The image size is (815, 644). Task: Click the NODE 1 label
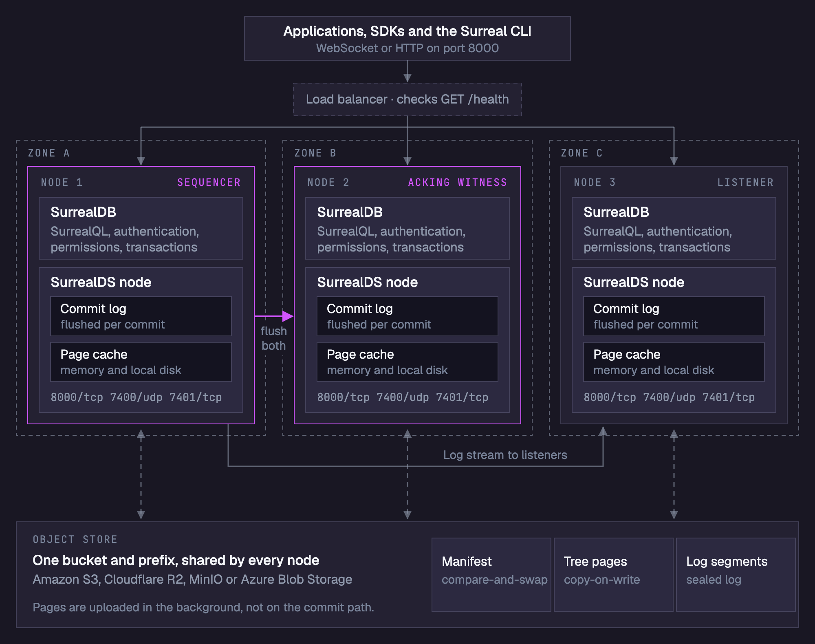point(62,182)
